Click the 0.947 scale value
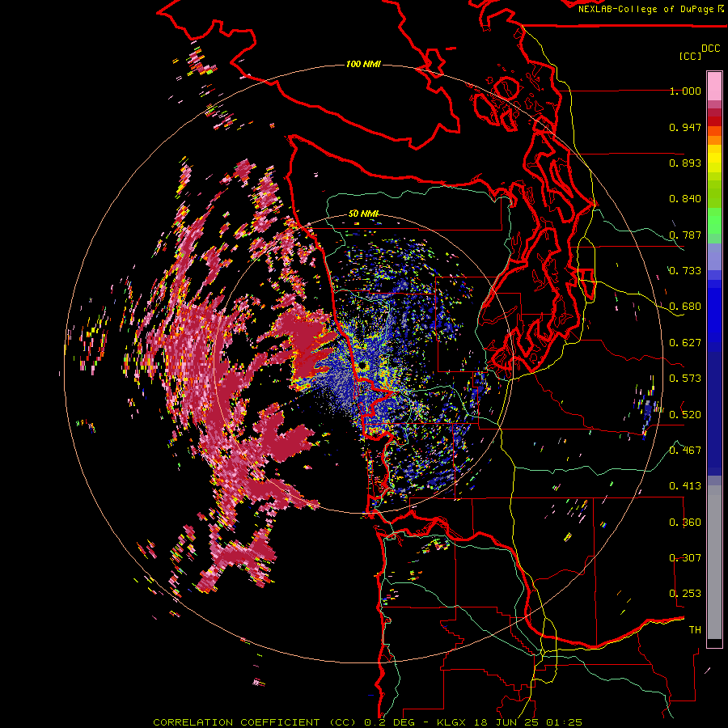The image size is (728, 728). click(685, 127)
